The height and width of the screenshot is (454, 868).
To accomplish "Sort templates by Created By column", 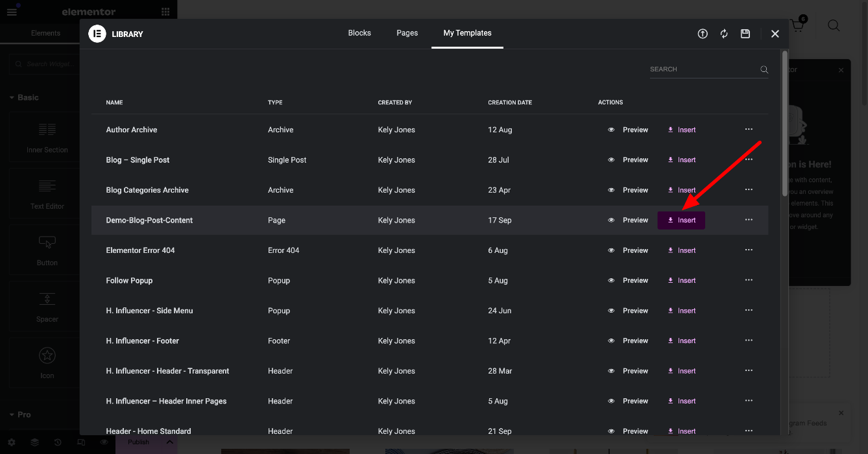I will pyautogui.click(x=395, y=102).
